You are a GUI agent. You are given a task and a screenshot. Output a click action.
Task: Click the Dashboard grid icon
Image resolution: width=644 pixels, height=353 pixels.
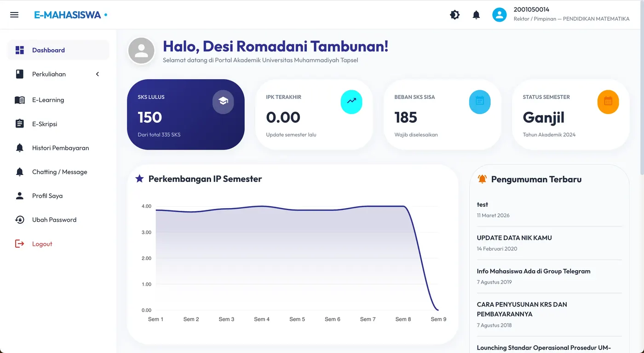19,50
